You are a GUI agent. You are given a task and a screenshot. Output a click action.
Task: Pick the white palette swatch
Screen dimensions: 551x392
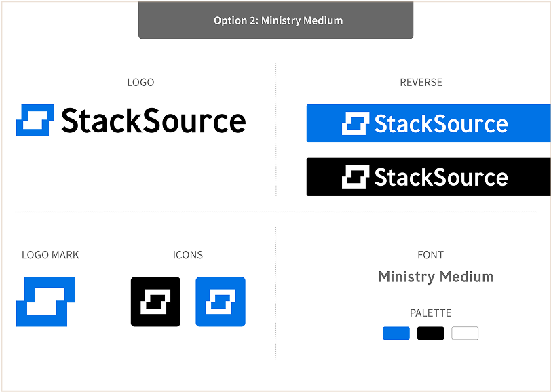[465, 333]
